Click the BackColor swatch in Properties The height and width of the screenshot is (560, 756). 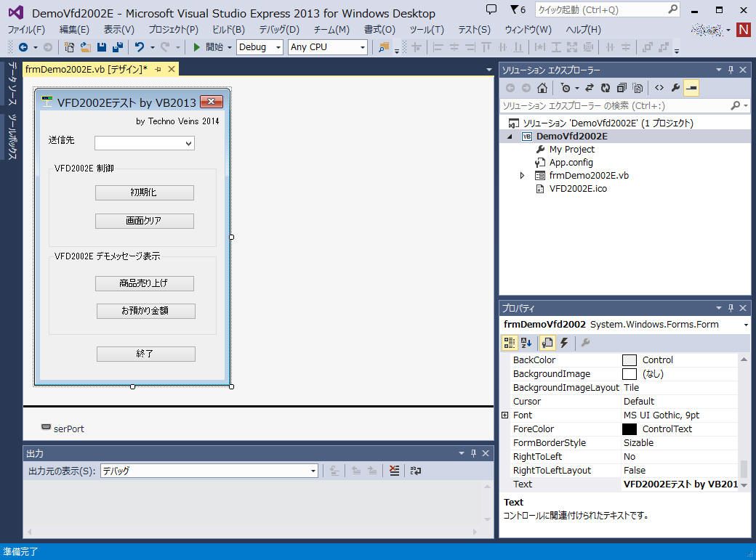point(630,360)
